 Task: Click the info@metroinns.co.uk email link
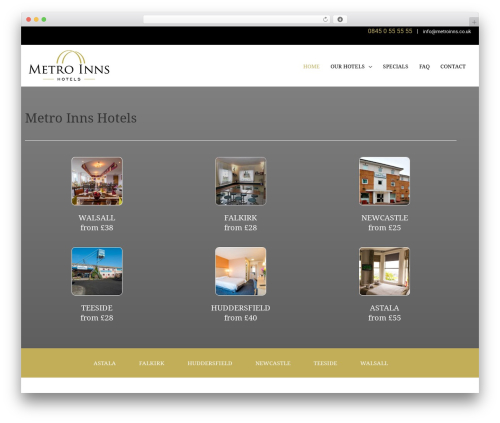(447, 31)
